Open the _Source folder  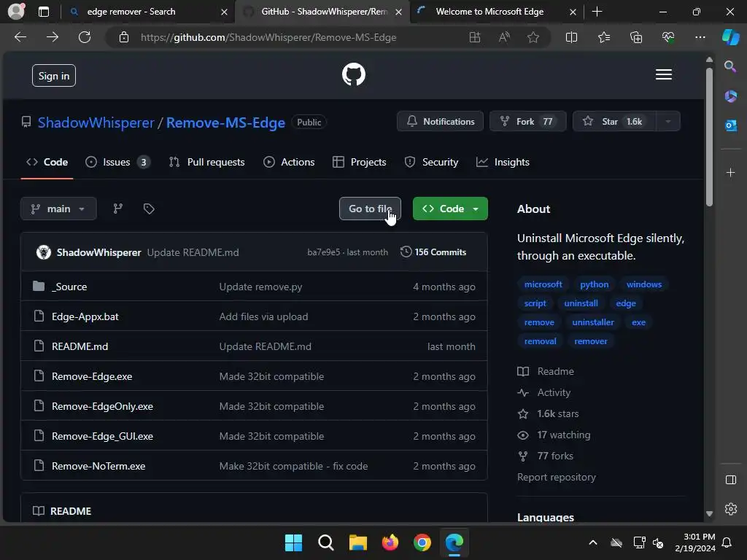pyautogui.click(x=69, y=287)
